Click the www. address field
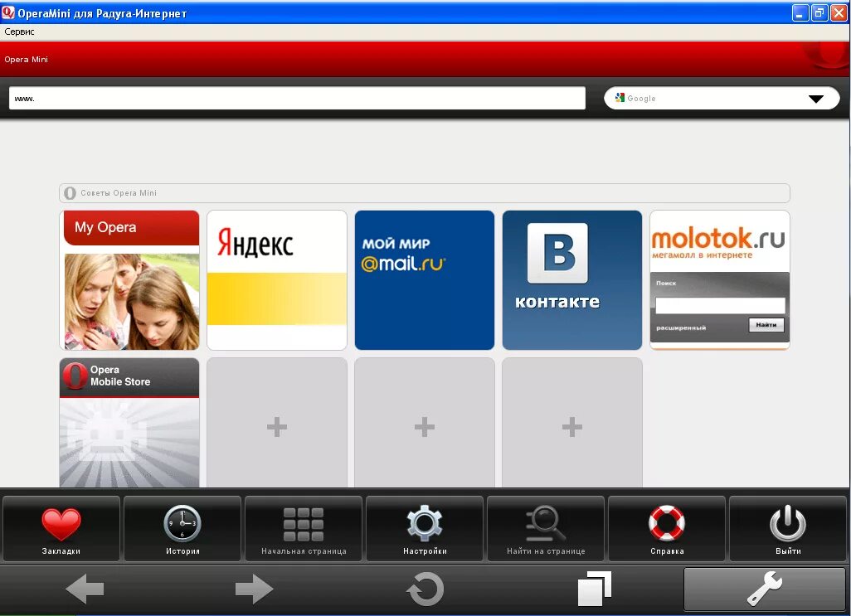Screen dimensions: 851x616 click(297, 98)
